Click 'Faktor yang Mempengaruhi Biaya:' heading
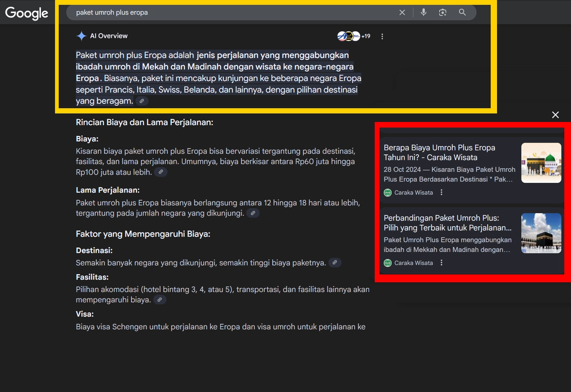Screen dimensions: 571x392 [x=143, y=234]
